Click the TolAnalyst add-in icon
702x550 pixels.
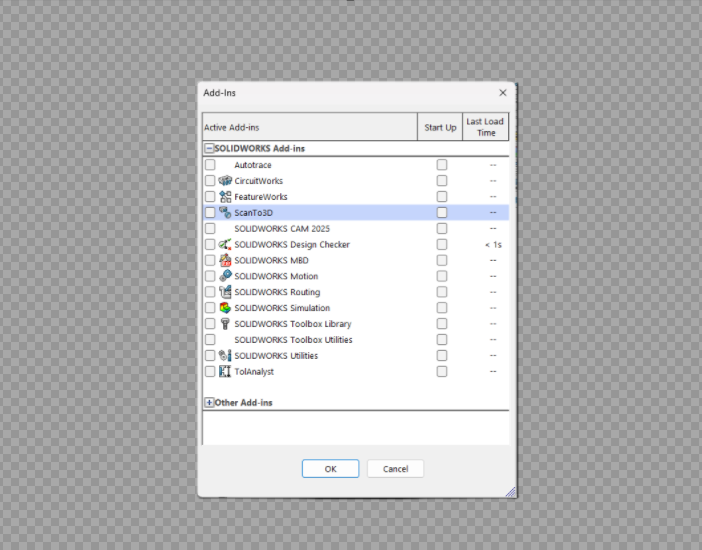coord(225,371)
